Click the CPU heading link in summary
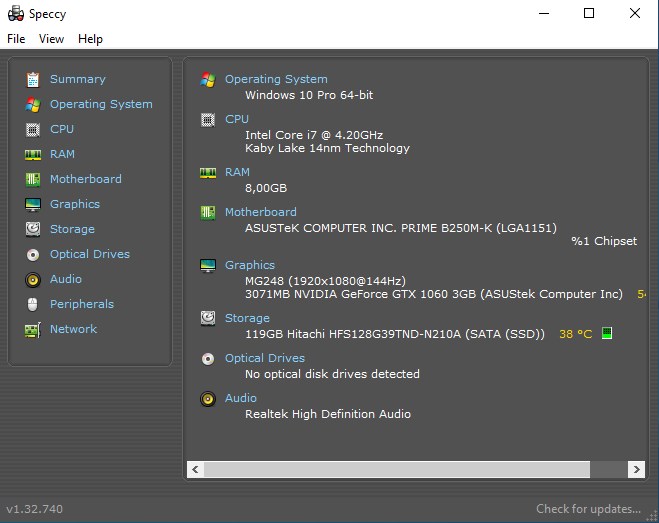659x523 pixels. point(237,119)
